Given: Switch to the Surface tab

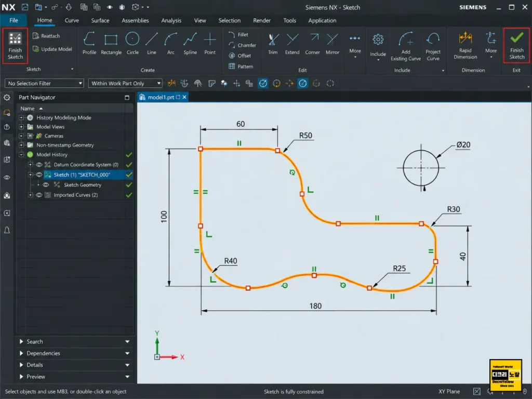Looking at the screenshot, I should (x=100, y=20).
